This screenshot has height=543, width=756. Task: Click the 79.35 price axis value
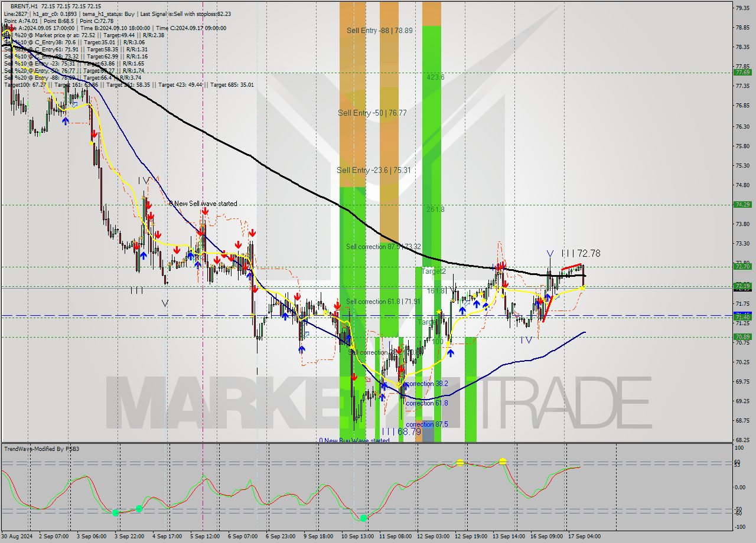click(742, 8)
